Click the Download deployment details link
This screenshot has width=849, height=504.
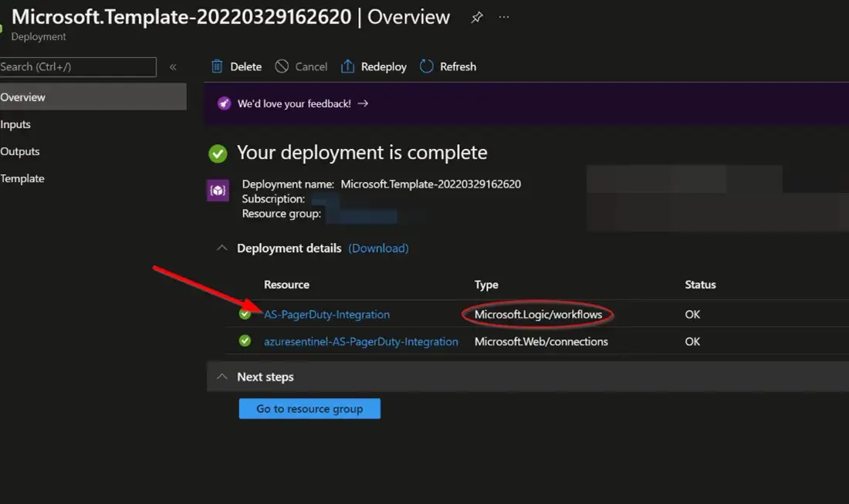(378, 249)
